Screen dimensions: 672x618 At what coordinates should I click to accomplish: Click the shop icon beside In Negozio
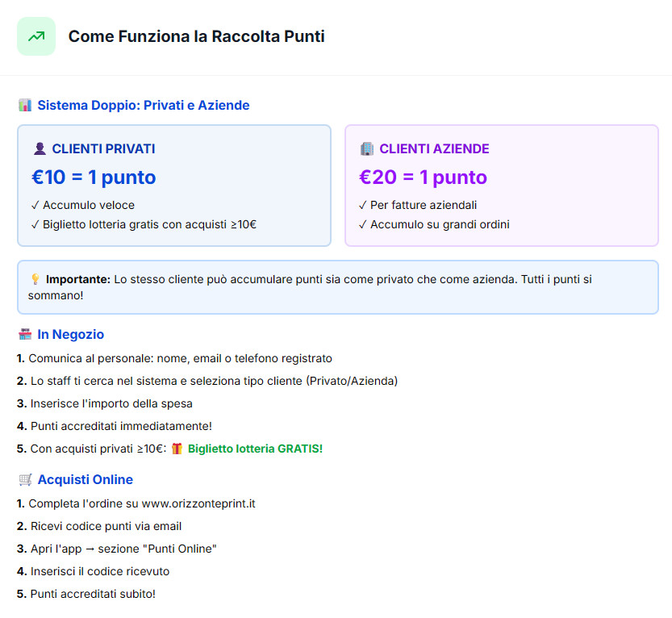point(25,334)
